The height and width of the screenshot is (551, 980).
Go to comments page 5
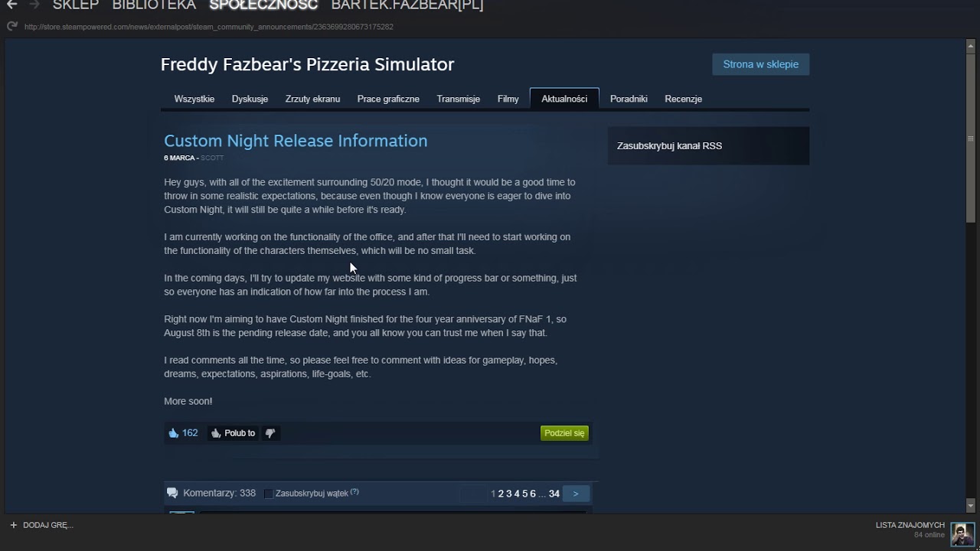[x=524, y=494]
